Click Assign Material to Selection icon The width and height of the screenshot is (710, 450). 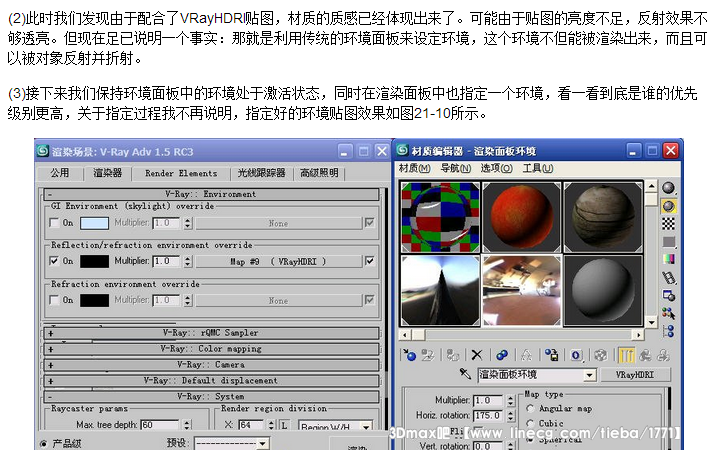coord(452,355)
